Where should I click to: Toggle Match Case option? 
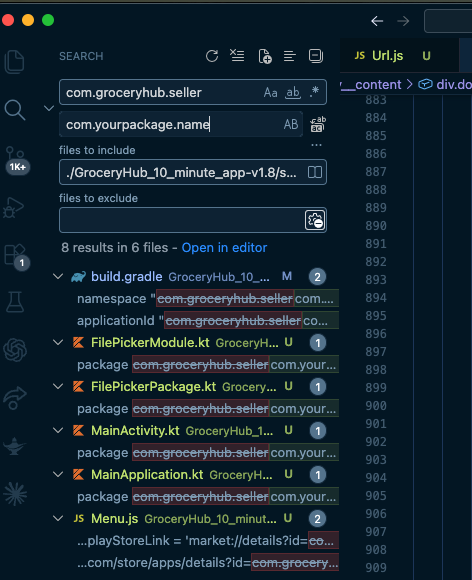[270, 92]
